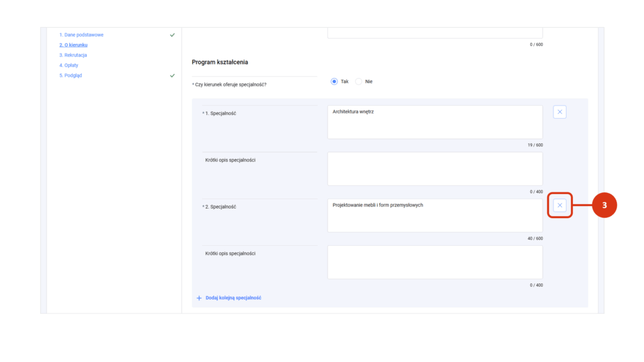Click the green checkmark beside Dane podstawowe

pos(172,35)
